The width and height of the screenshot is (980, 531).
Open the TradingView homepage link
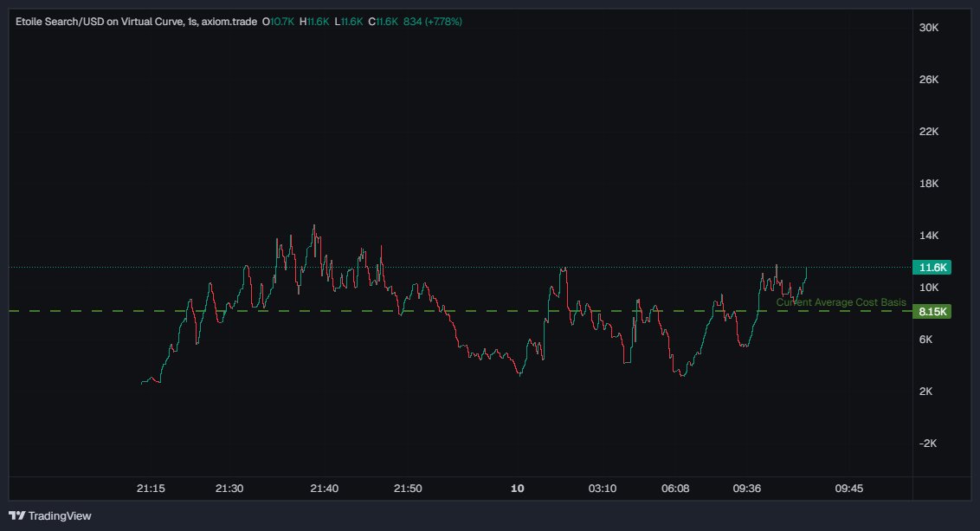click(61, 515)
